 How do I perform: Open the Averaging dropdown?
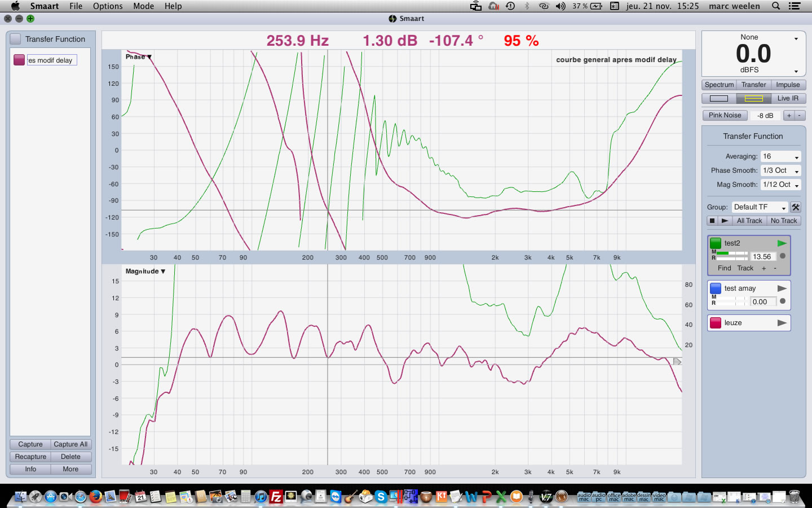[780, 156]
